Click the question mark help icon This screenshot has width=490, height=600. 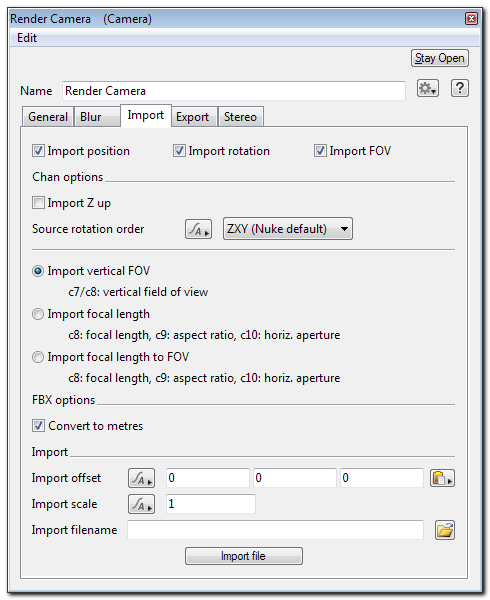pos(459,88)
